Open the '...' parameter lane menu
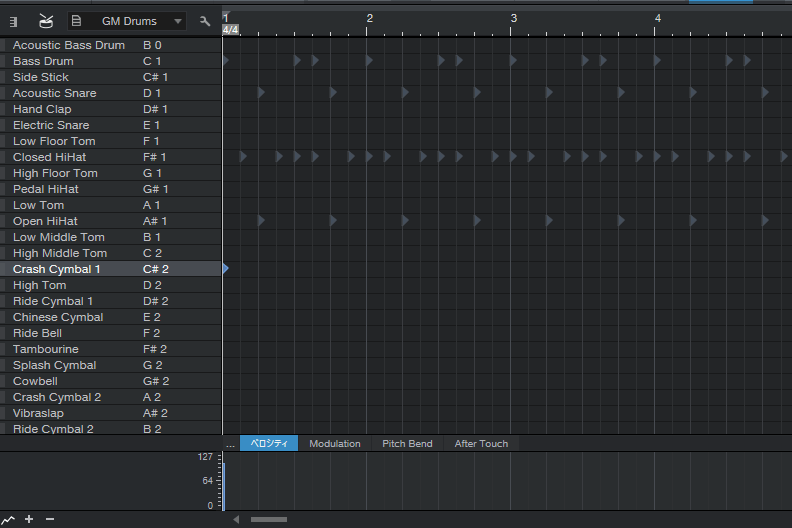This screenshot has height=528, width=792. coord(230,444)
